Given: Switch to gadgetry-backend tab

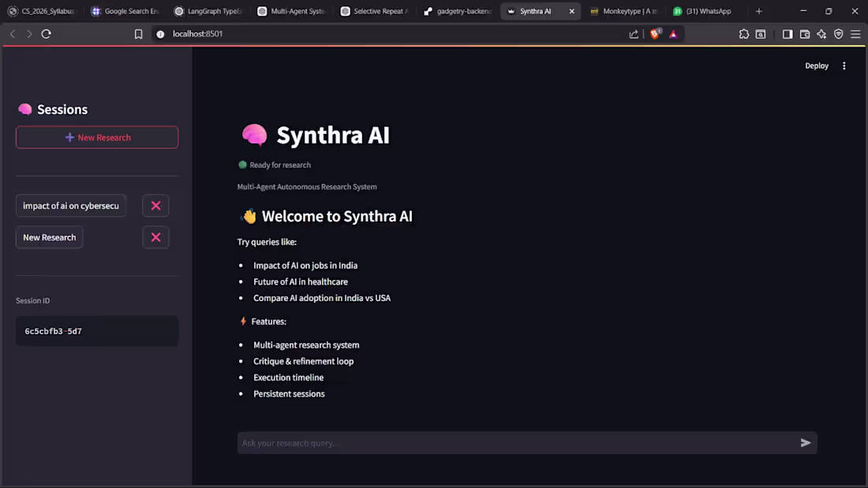Looking at the screenshot, I should (457, 11).
